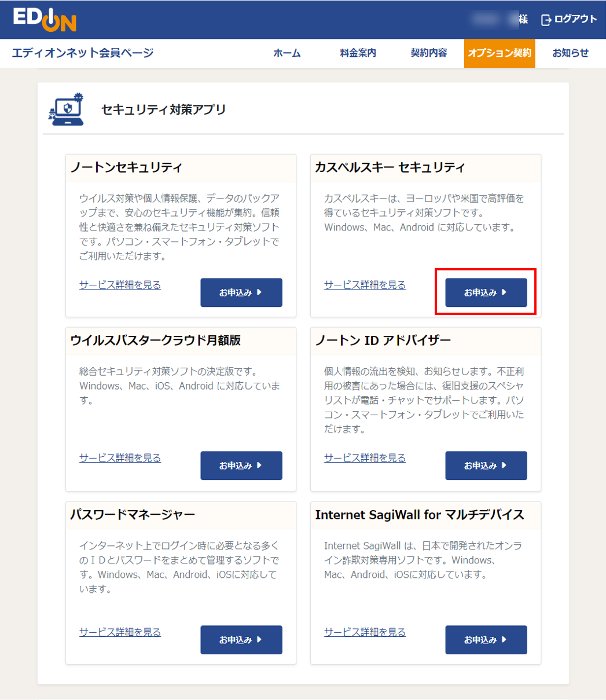Image resolution: width=606 pixels, height=700 pixels.
Task: Apply for Internet SagiWall for マルチデバイス
Action: (x=486, y=640)
